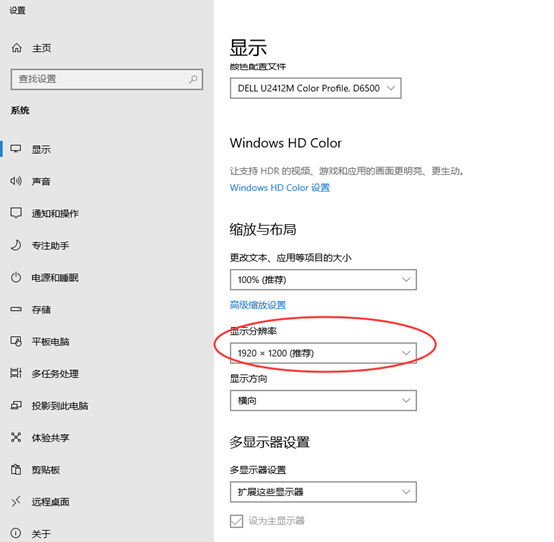The image size is (554, 542).
Task: Click the Power and Sleep (电源和睡眠) icon
Action: pyautogui.click(x=16, y=277)
